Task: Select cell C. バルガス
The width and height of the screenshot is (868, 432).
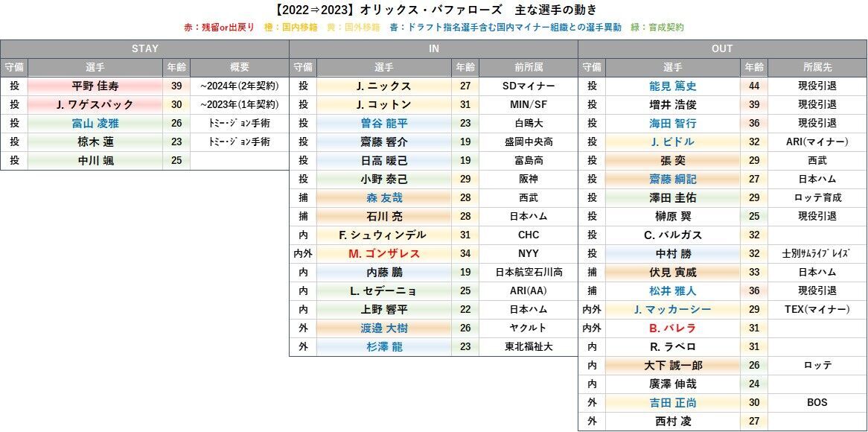Action: click(673, 235)
